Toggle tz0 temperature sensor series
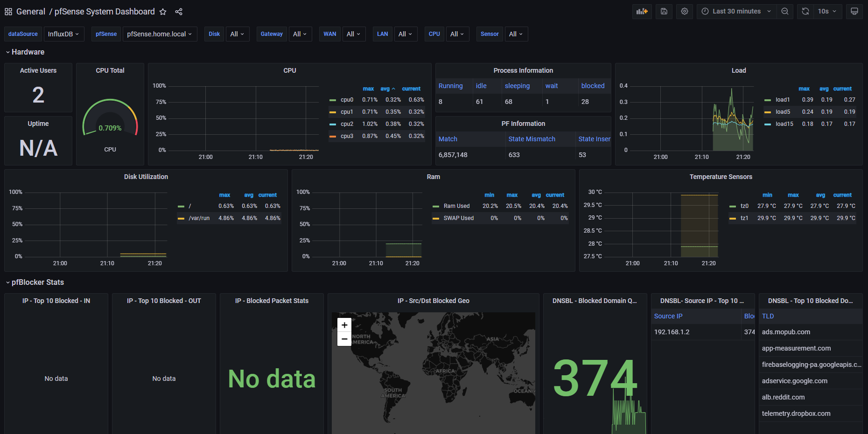Viewport: 868px width, 434px height. [x=744, y=206]
